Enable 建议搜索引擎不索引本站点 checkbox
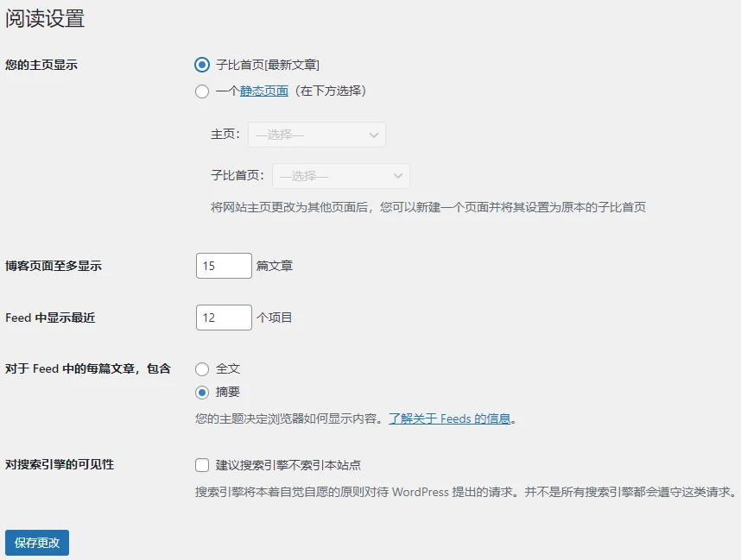This screenshot has width=741, height=560. 202,465
